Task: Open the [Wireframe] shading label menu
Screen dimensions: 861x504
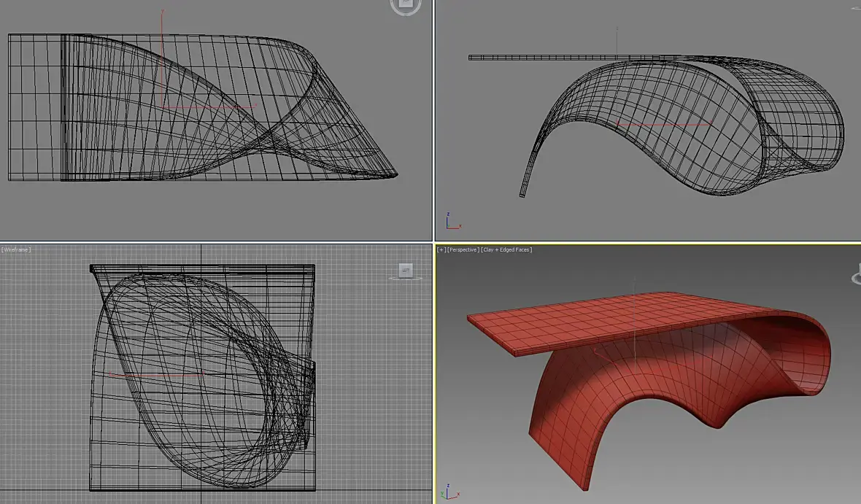Action: click(16, 249)
